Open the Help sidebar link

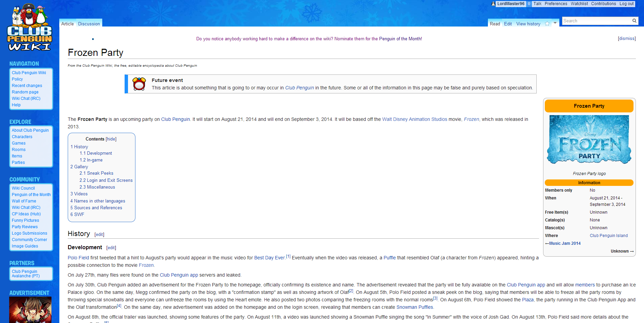(x=16, y=105)
